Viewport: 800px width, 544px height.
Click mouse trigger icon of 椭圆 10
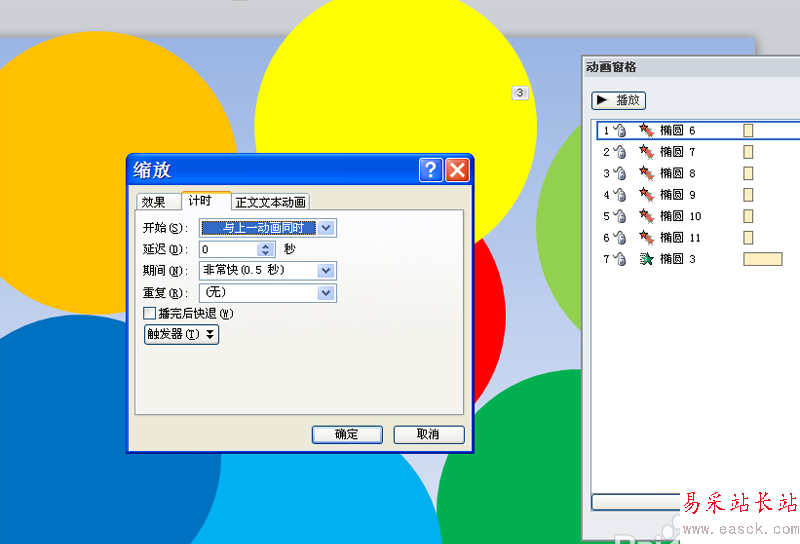[619, 216]
